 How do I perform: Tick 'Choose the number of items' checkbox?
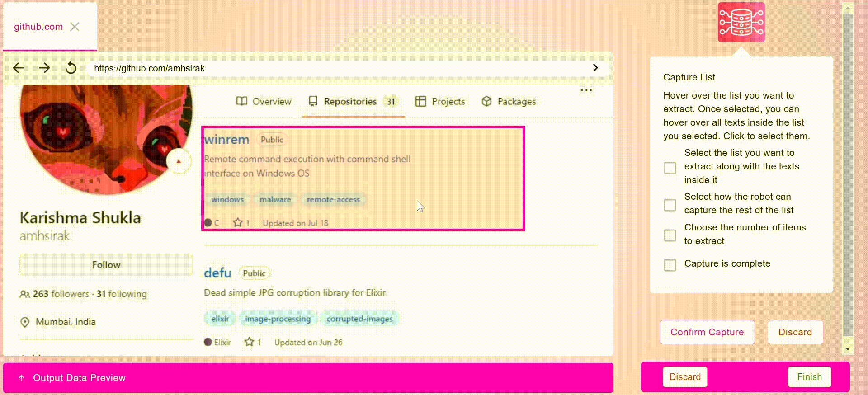coord(670,235)
